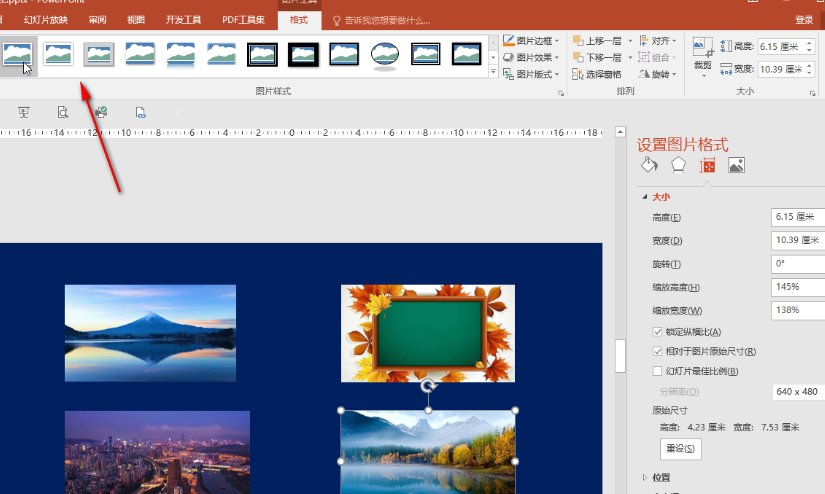Apply the first picture style thumbnail
Screen dimensions: 825x494
pyautogui.click(x=17, y=54)
